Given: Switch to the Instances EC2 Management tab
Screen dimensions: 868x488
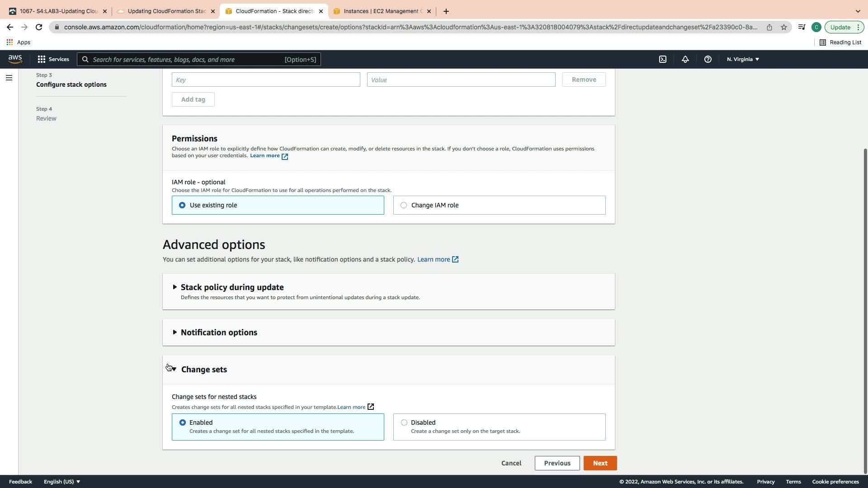Looking at the screenshot, I should 382,11.
